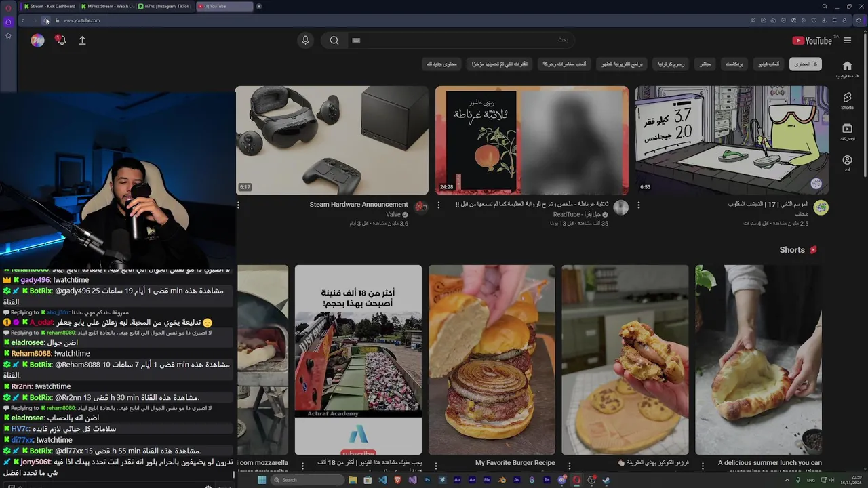The height and width of the screenshot is (488, 868).
Task: Open ReadTube channel avatar
Action: pos(621,207)
